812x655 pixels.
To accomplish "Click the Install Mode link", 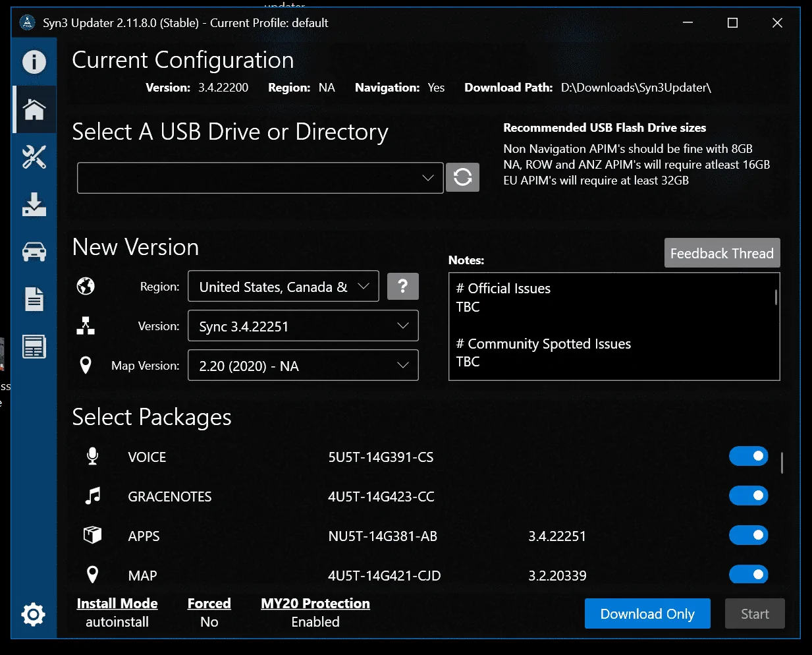I will pyautogui.click(x=117, y=604).
